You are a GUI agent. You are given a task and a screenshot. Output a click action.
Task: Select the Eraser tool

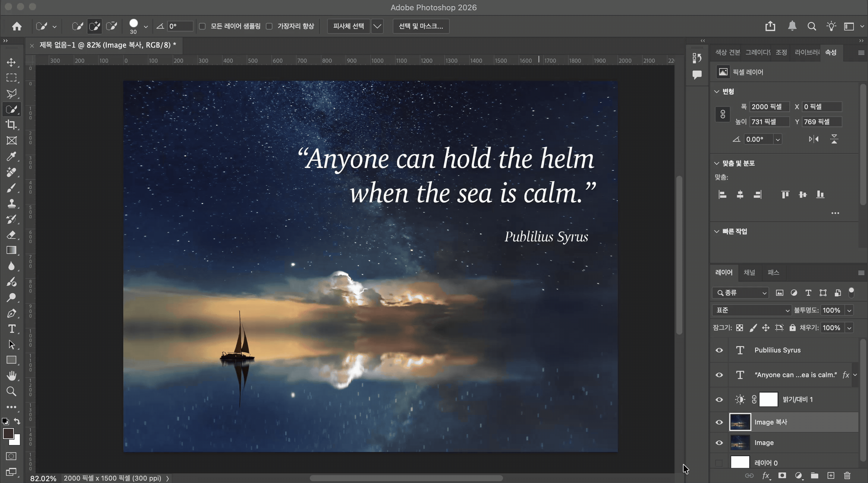(x=11, y=235)
